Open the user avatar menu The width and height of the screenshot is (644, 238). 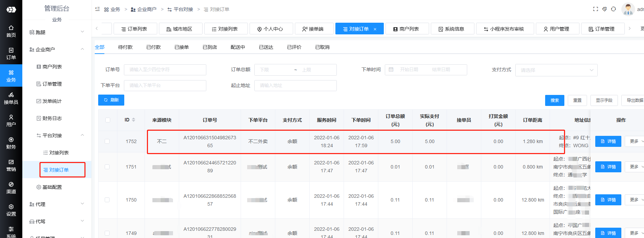point(628,9)
